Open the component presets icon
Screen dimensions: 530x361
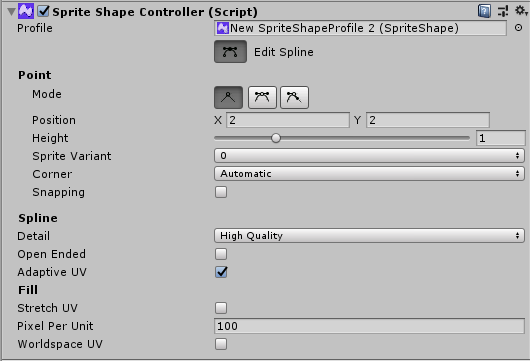pos(503,11)
